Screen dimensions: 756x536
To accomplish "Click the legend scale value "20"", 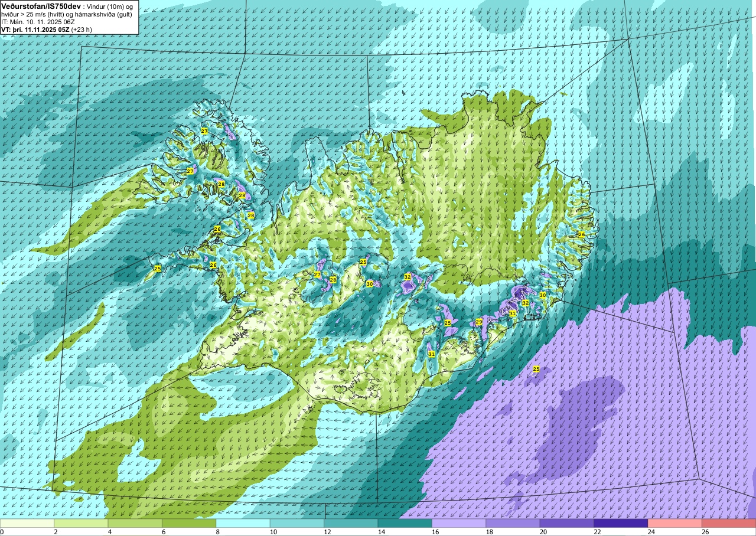I will click(x=543, y=532).
